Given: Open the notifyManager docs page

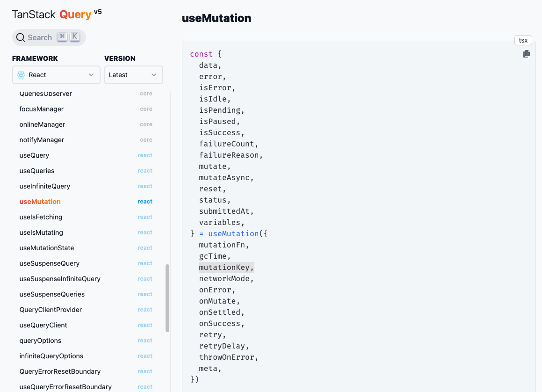Looking at the screenshot, I should pyautogui.click(x=42, y=140).
